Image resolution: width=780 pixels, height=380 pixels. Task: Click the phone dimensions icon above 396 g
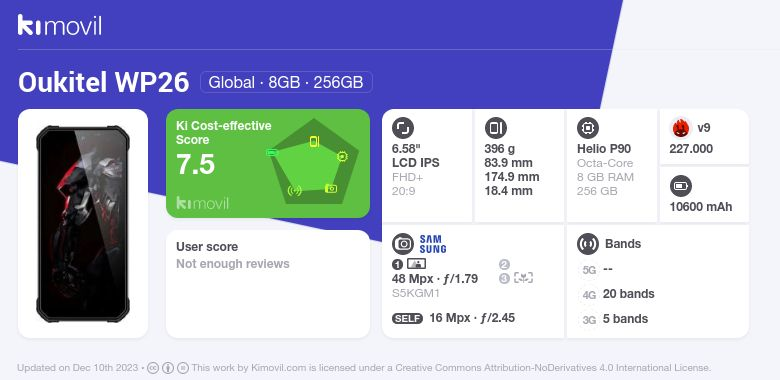point(495,128)
